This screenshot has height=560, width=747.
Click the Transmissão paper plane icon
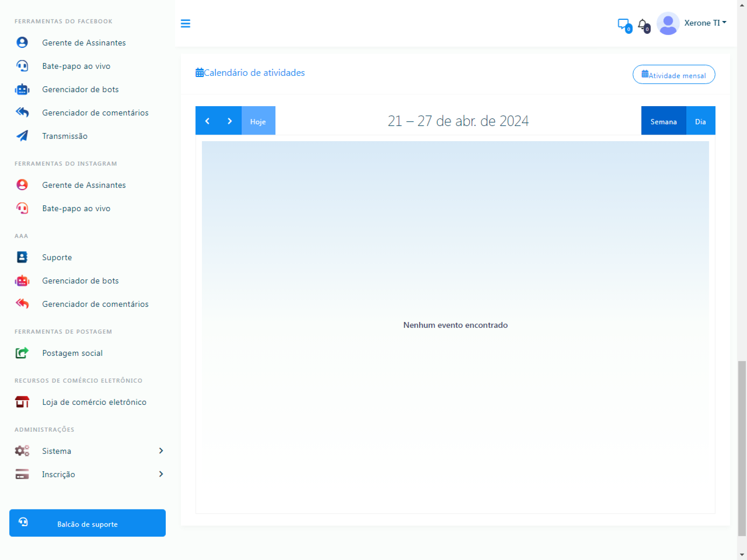coord(22,136)
